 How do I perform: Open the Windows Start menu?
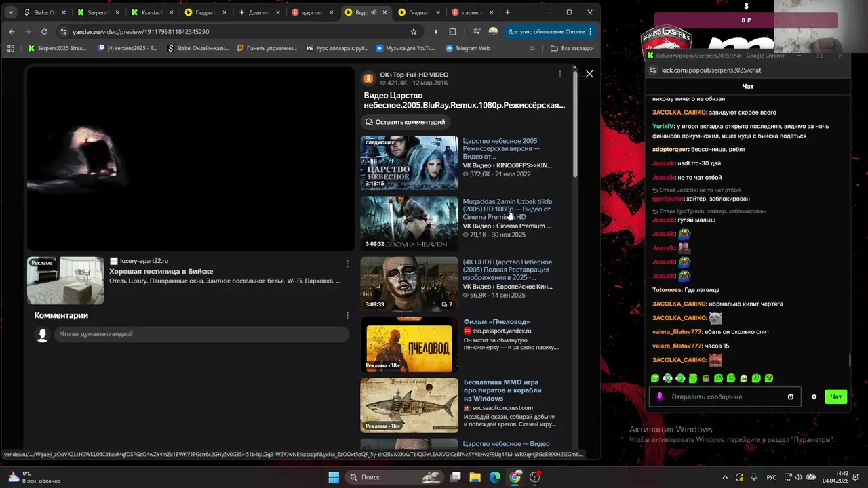334,477
